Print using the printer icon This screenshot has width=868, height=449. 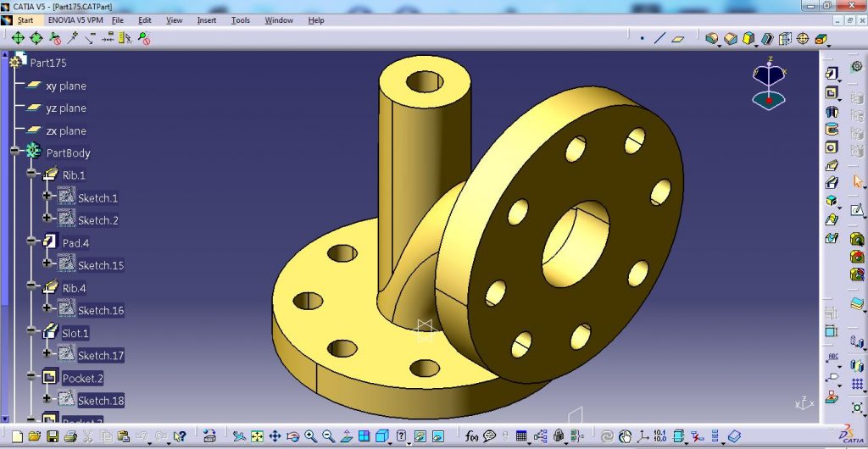70,436
